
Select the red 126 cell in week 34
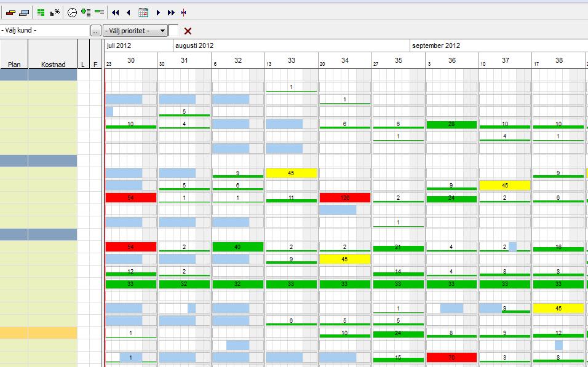345,197
